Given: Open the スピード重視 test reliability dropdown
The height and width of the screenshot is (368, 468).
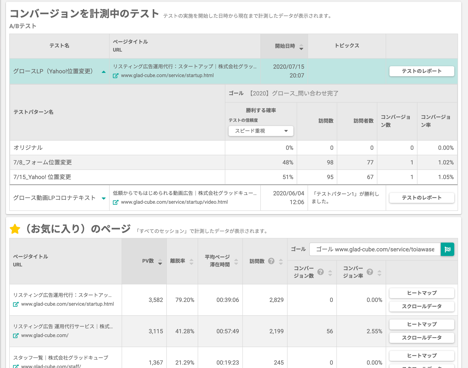Looking at the screenshot, I should [261, 131].
